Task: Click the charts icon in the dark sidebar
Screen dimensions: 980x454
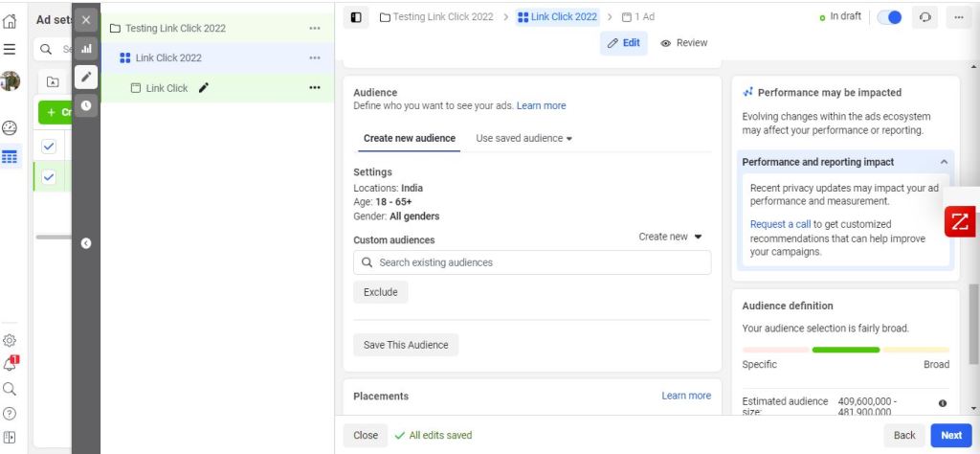Action: point(85,48)
